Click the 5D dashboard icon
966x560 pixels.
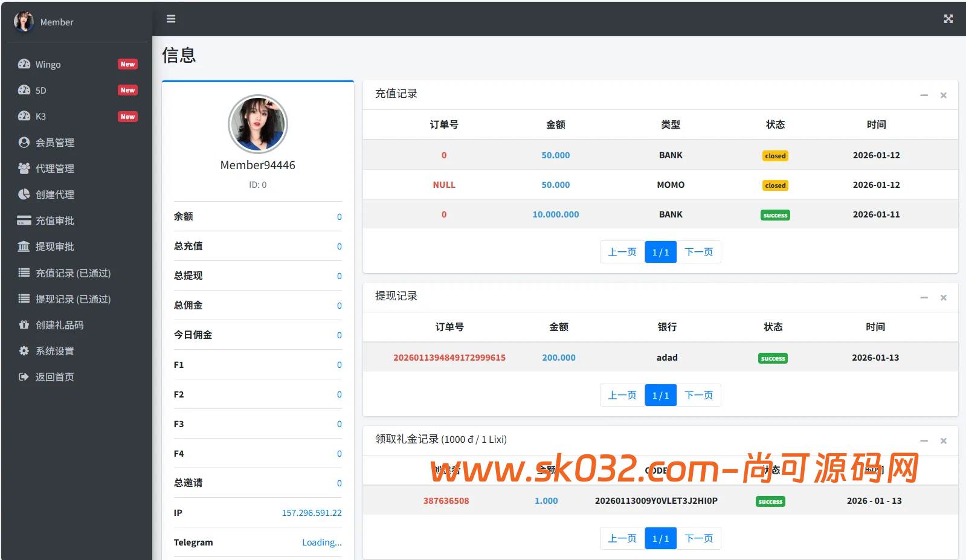(x=24, y=90)
